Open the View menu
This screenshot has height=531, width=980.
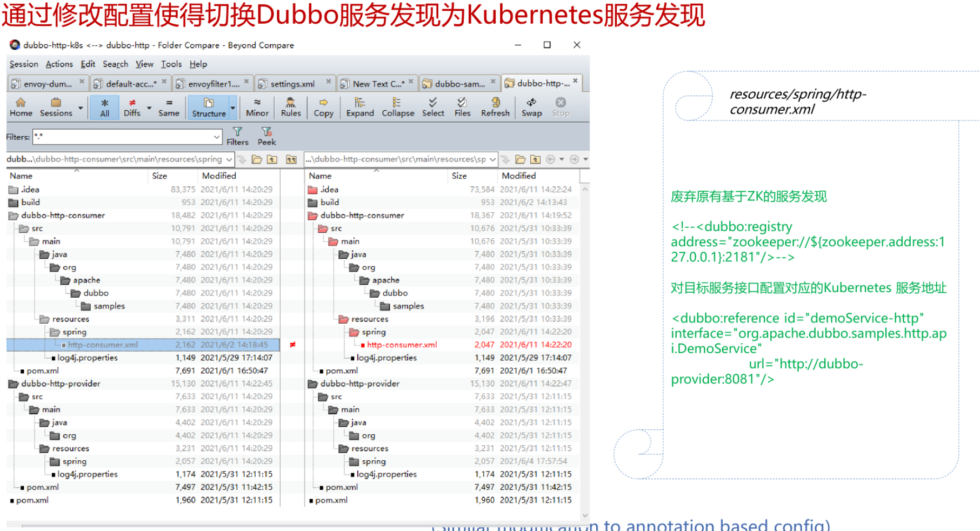pyautogui.click(x=144, y=64)
